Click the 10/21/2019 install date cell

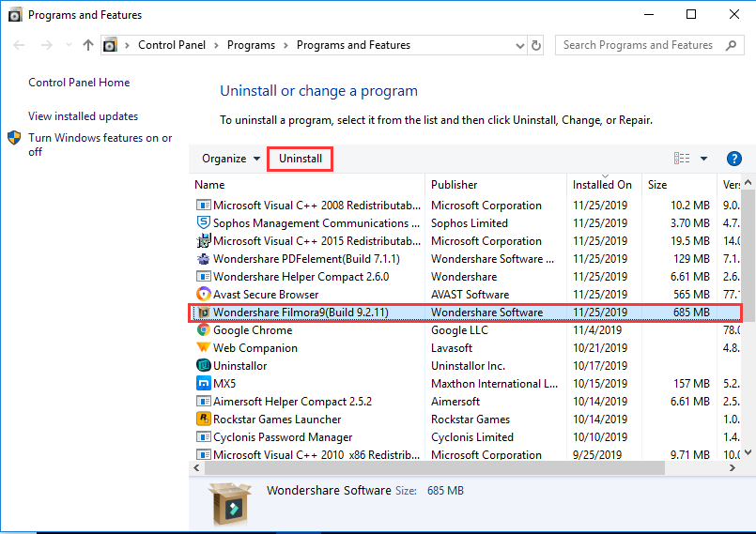[x=600, y=348]
